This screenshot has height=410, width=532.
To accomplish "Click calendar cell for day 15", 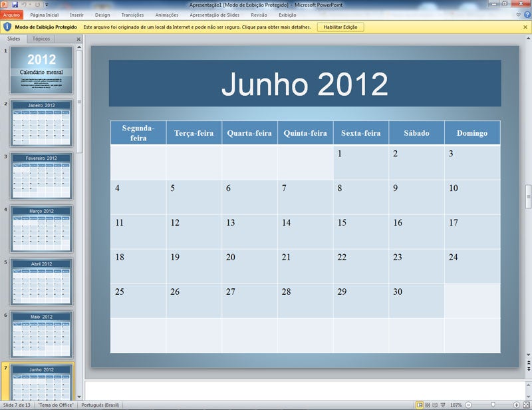I will [x=360, y=232].
